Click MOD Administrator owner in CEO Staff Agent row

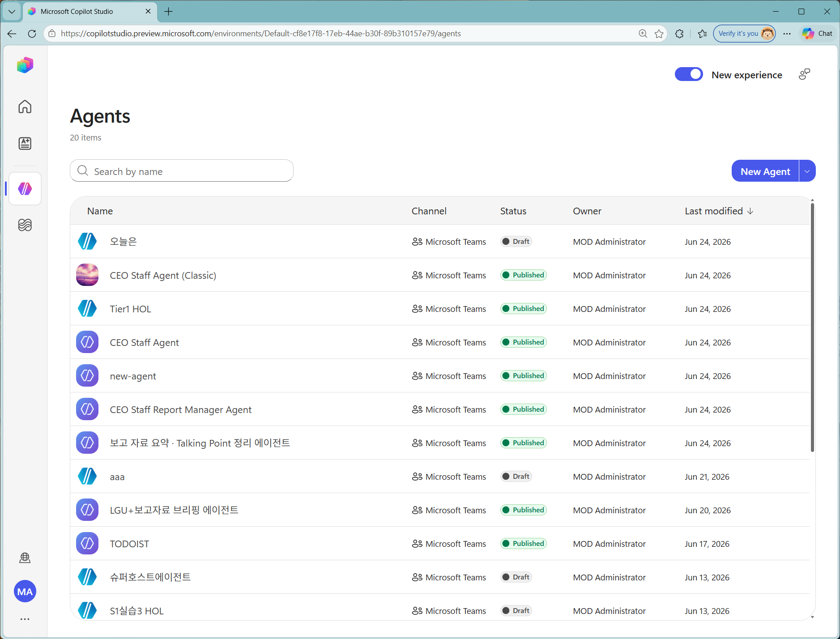(610, 343)
